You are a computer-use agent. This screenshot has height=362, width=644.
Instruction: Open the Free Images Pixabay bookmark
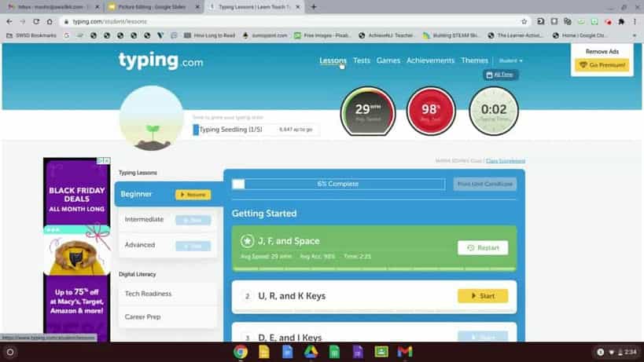click(323, 35)
